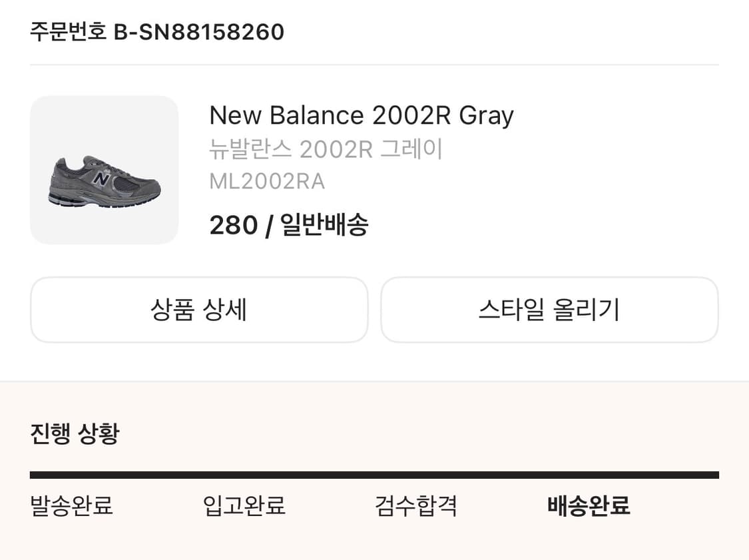The image size is (749, 560).
Task: Open the New Balance shoe thumbnail
Action: (104, 170)
